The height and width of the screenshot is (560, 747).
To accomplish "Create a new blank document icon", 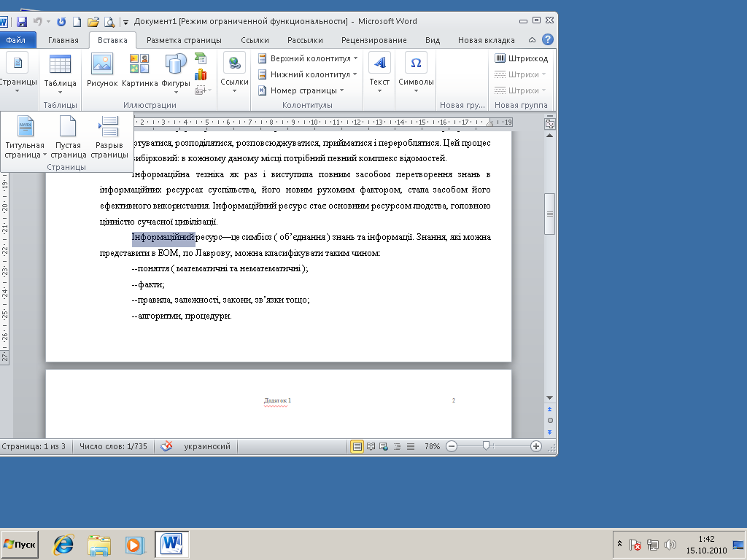I will tap(77, 21).
